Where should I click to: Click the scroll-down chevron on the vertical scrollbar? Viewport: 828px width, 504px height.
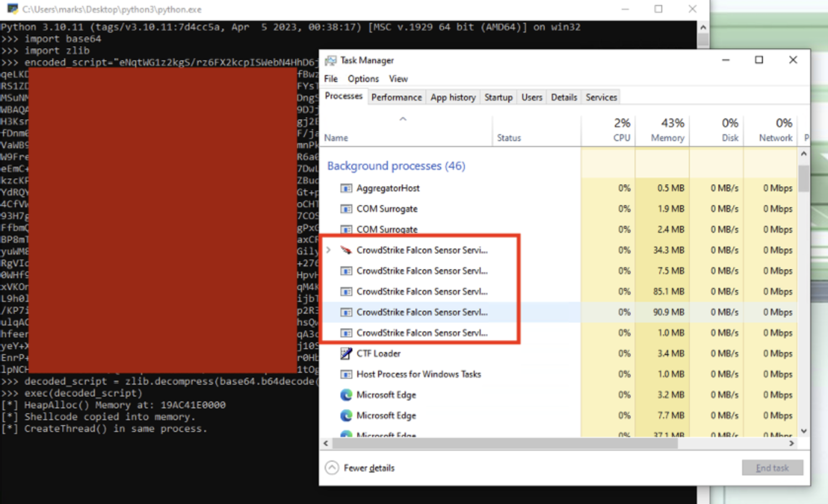tap(804, 431)
